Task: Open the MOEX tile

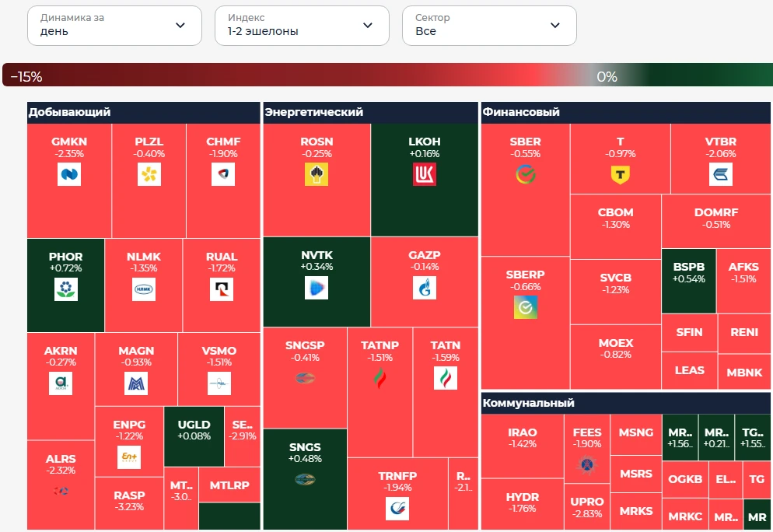Action: 616,357
